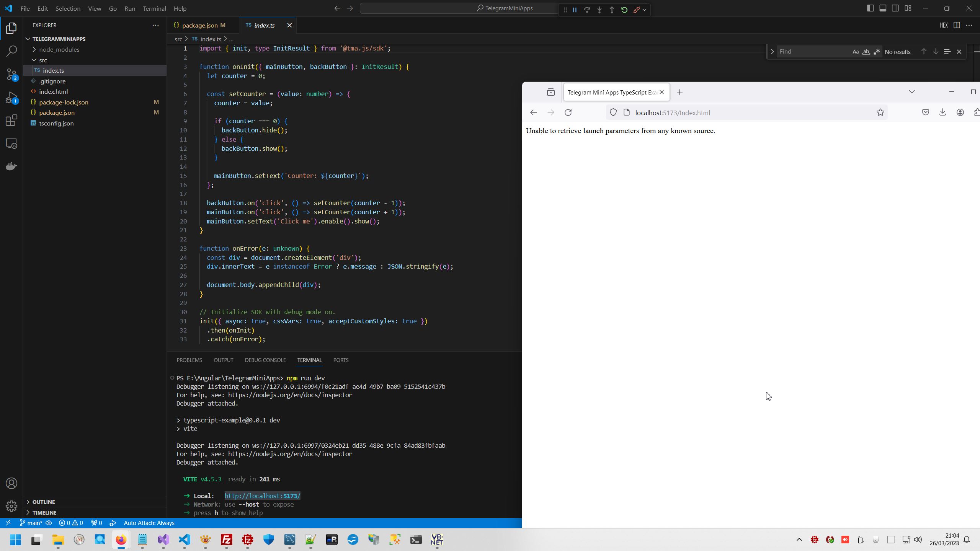The height and width of the screenshot is (551, 980).
Task: Switch to the DEBUG CONSOLE tab
Action: click(265, 360)
